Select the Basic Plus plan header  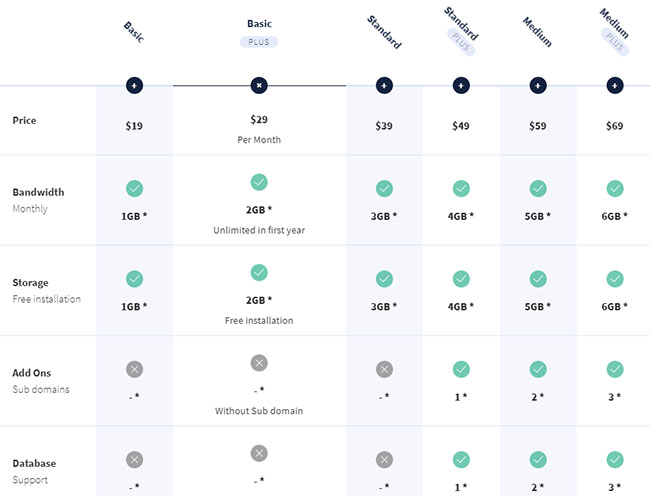coord(259,24)
